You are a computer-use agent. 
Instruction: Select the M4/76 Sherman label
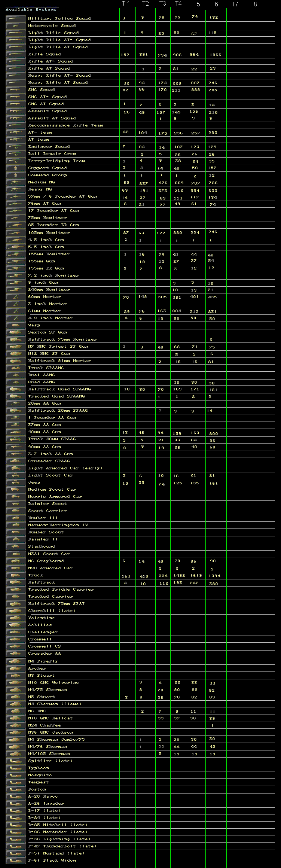(x=48, y=746)
